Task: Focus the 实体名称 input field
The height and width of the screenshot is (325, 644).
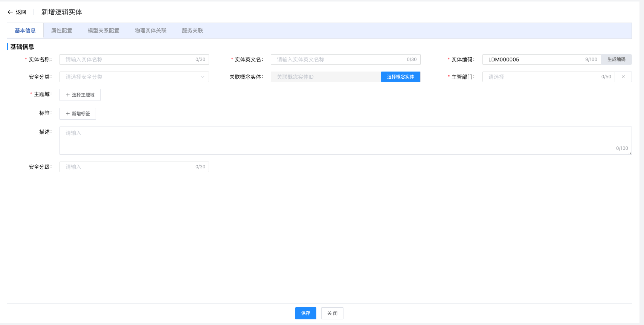Action: 128,60
